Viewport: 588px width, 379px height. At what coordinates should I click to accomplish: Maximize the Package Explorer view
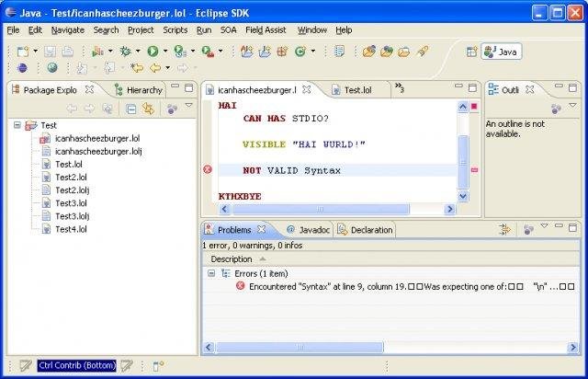[x=189, y=88]
